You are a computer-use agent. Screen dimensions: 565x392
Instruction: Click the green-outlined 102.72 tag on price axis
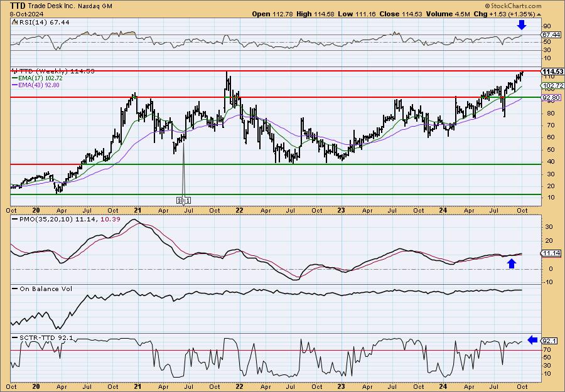pos(552,85)
